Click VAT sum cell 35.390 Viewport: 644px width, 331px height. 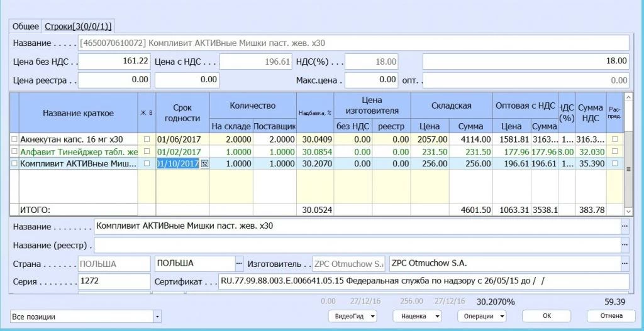pyautogui.click(x=591, y=164)
